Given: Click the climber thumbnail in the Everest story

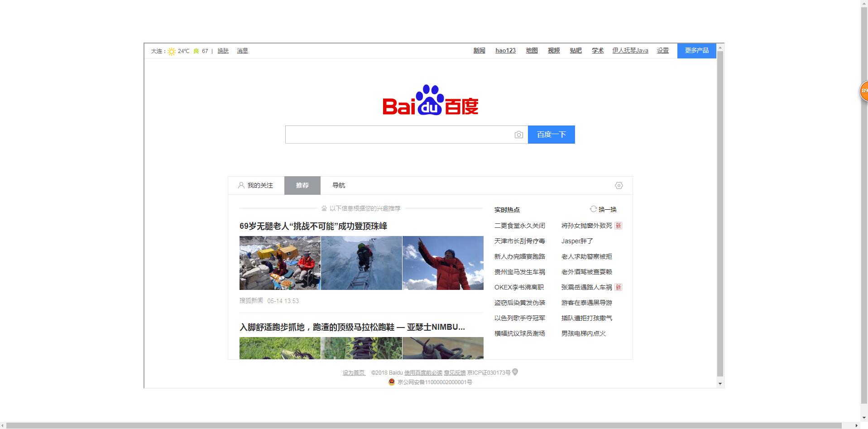Looking at the screenshot, I should coord(361,263).
